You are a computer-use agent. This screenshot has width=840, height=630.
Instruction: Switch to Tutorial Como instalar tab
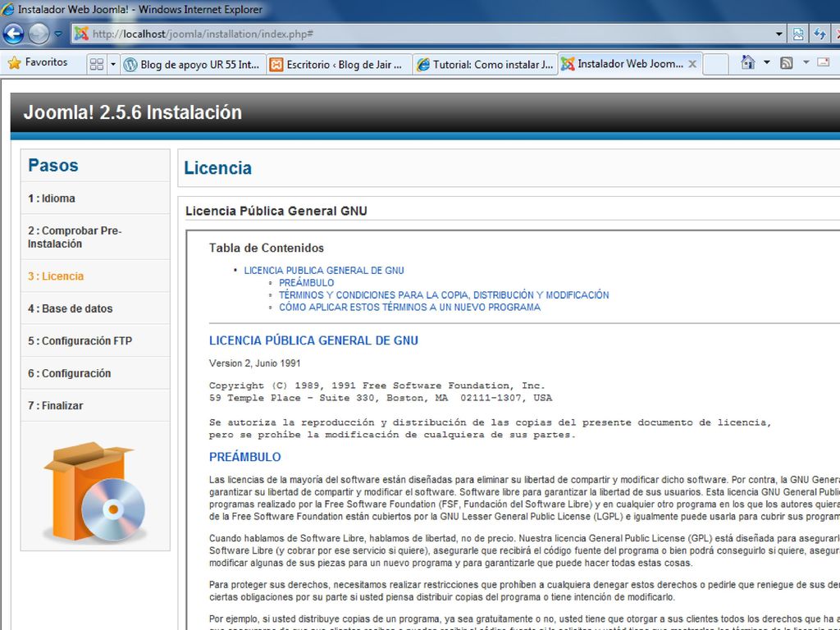486,64
